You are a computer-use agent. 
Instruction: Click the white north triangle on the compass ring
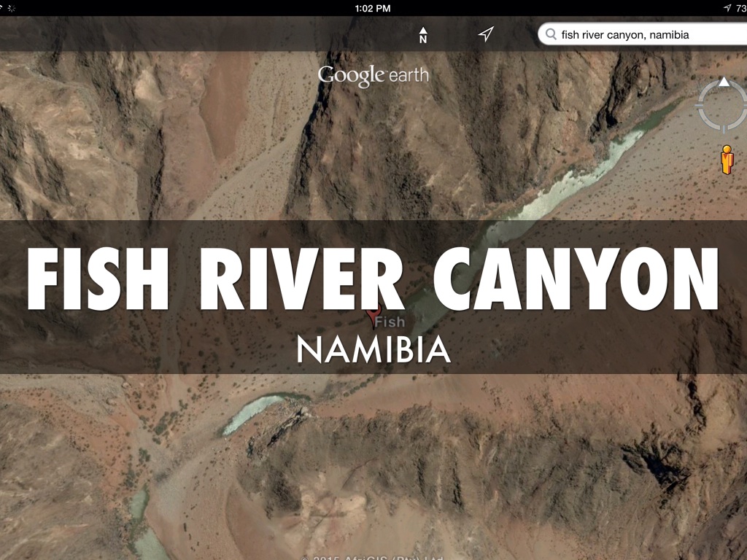pos(724,82)
